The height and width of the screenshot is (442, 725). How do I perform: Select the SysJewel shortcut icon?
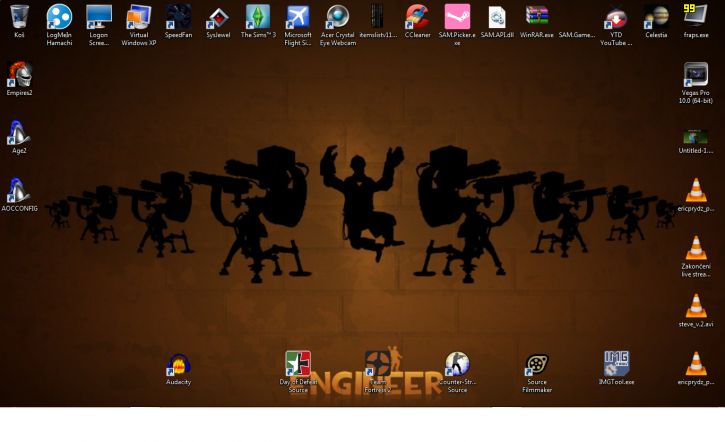(218, 18)
